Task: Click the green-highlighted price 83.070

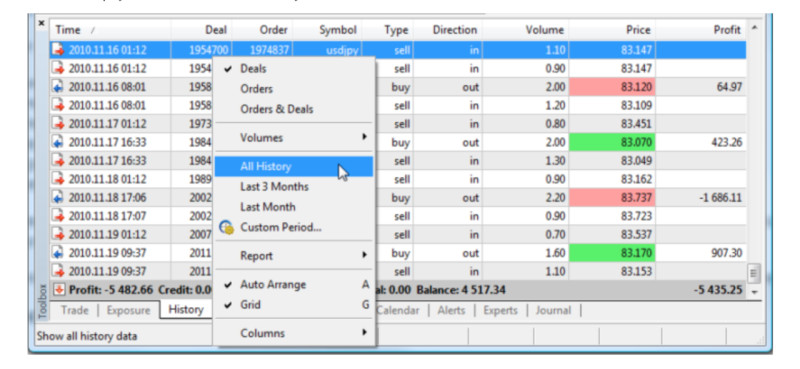Action: pyautogui.click(x=612, y=142)
